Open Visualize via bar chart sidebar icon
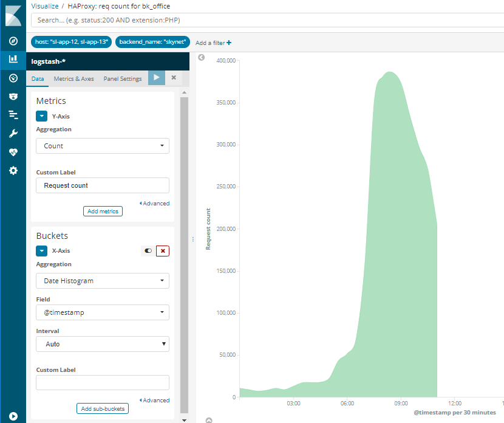The image size is (504, 423). pos(13,59)
